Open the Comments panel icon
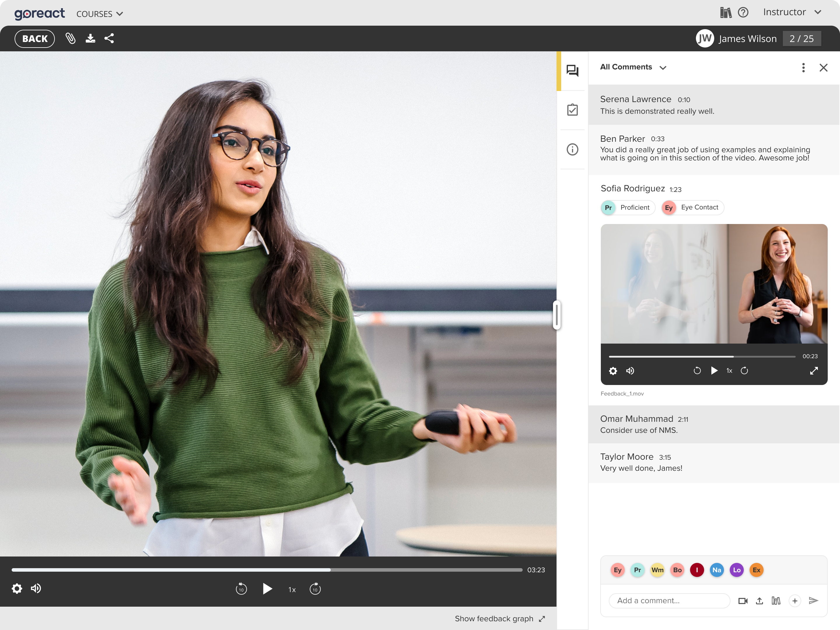This screenshot has height=630, width=840. [x=572, y=71]
